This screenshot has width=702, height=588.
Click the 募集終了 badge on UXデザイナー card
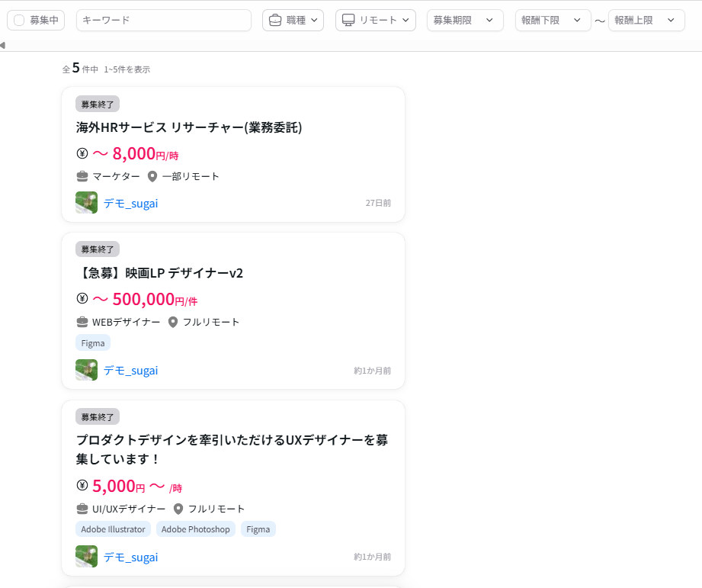pyautogui.click(x=97, y=417)
